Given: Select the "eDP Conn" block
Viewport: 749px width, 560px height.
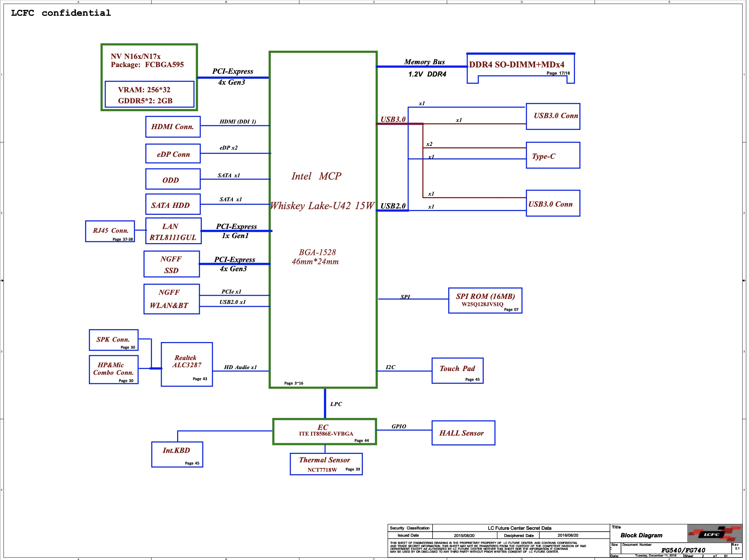Looking at the screenshot, I should [173, 154].
